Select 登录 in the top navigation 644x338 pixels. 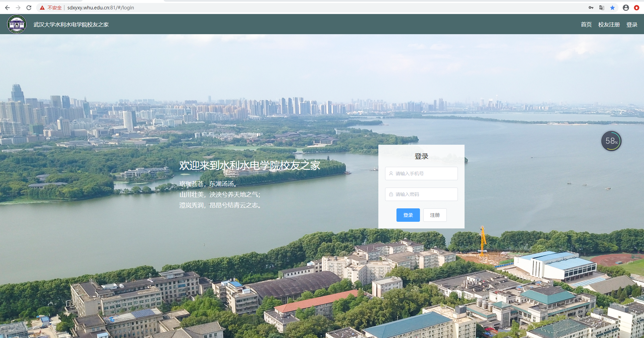[x=632, y=24]
